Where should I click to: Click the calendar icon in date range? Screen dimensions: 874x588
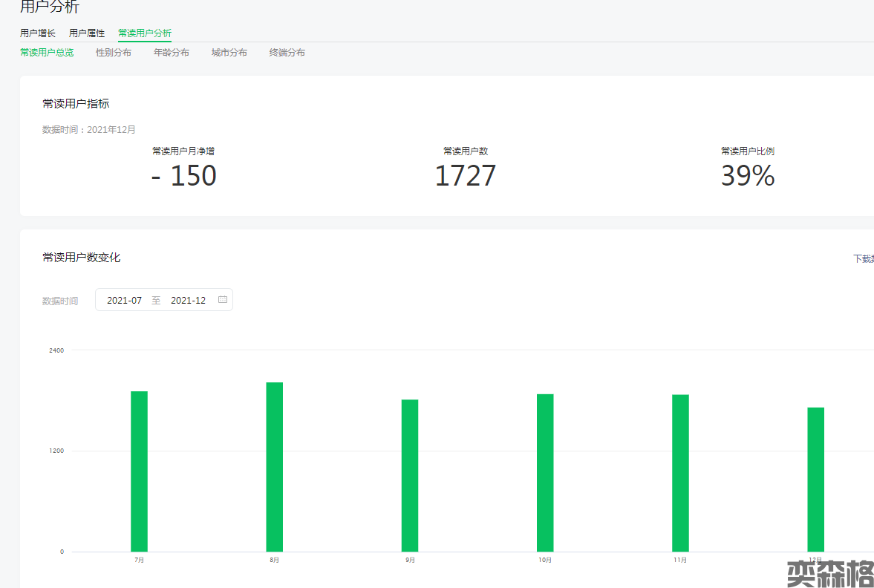pyautogui.click(x=223, y=300)
